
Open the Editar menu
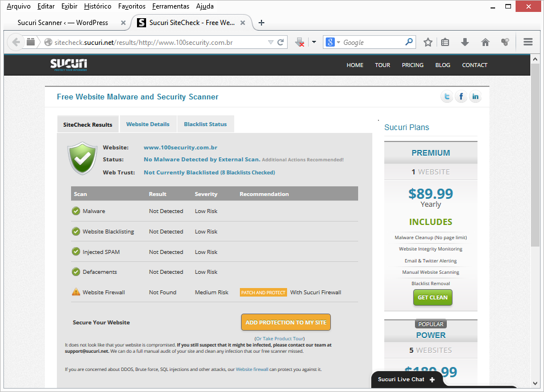(x=46, y=6)
